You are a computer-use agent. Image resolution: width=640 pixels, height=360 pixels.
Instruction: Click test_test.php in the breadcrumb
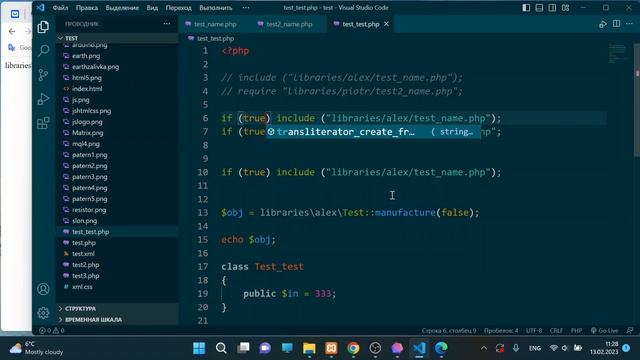[x=216, y=39]
